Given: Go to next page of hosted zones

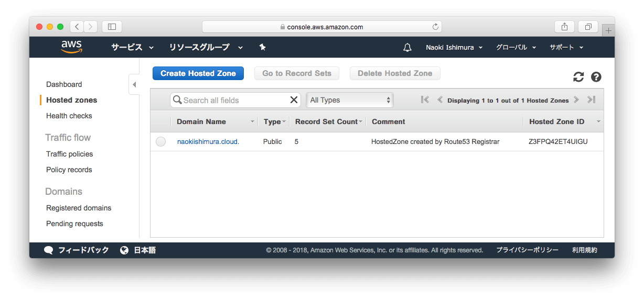Looking at the screenshot, I should [x=576, y=100].
